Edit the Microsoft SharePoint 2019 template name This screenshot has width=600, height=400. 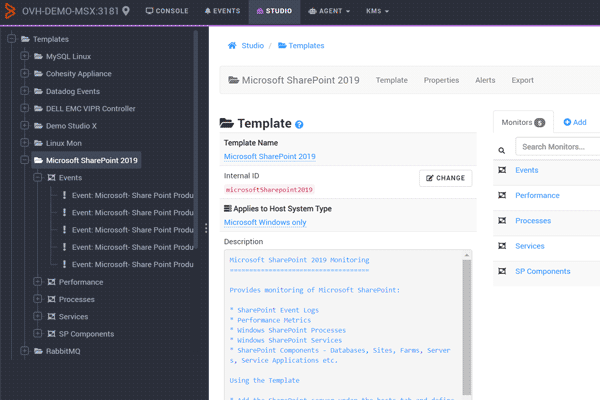pyautogui.click(x=270, y=157)
